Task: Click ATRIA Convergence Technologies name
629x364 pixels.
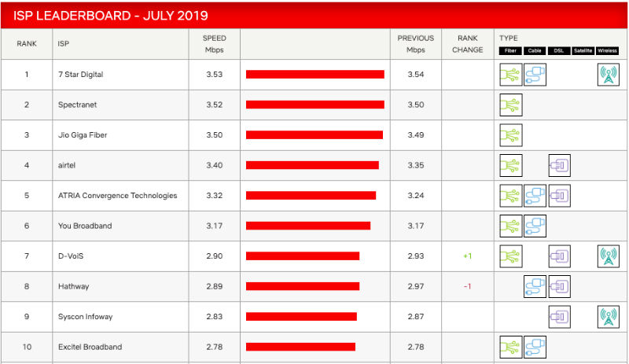Action: click(117, 196)
